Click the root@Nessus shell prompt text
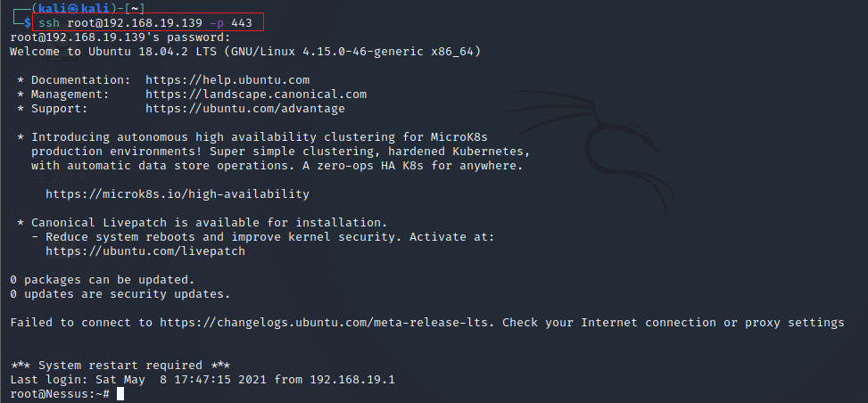This screenshot has height=403, width=868. tap(60, 395)
